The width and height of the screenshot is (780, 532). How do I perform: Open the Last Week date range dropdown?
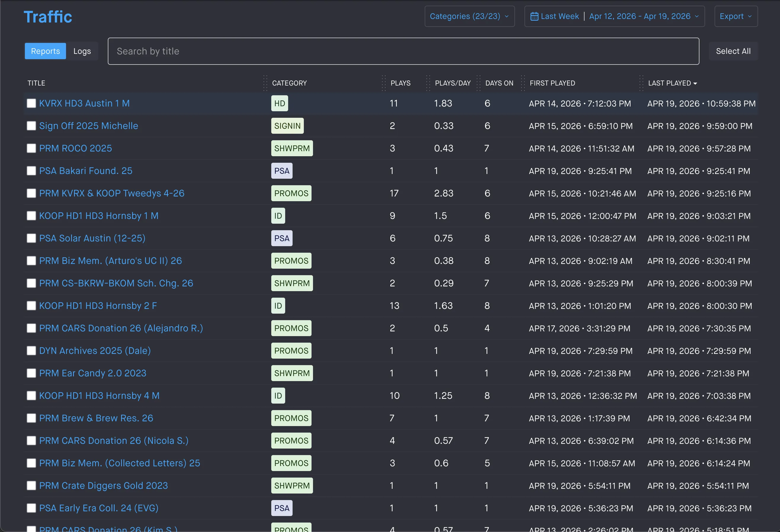pyautogui.click(x=614, y=17)
